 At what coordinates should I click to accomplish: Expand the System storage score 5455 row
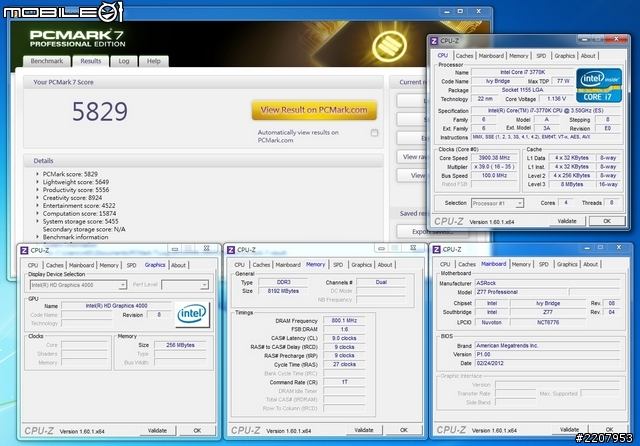38,221
